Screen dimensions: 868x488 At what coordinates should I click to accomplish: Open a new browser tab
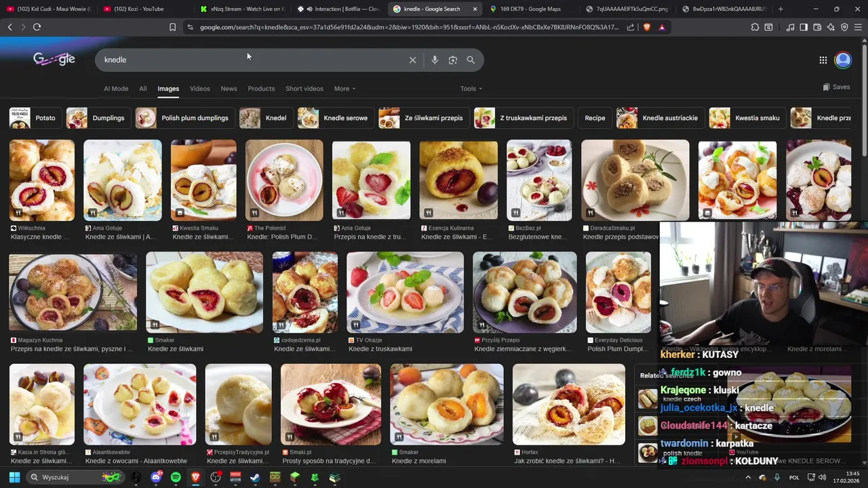click(781, 9)
